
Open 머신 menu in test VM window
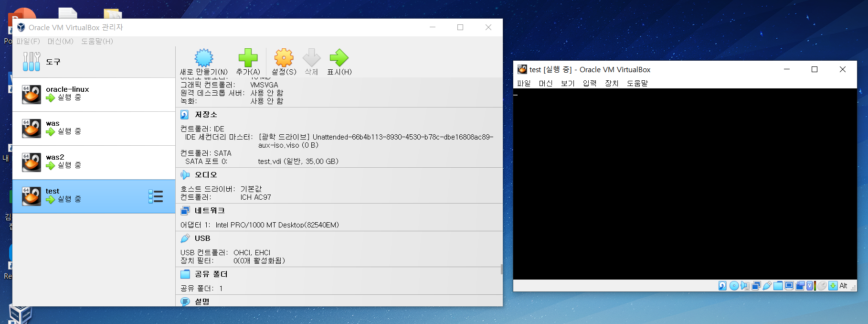coord(546,83)
